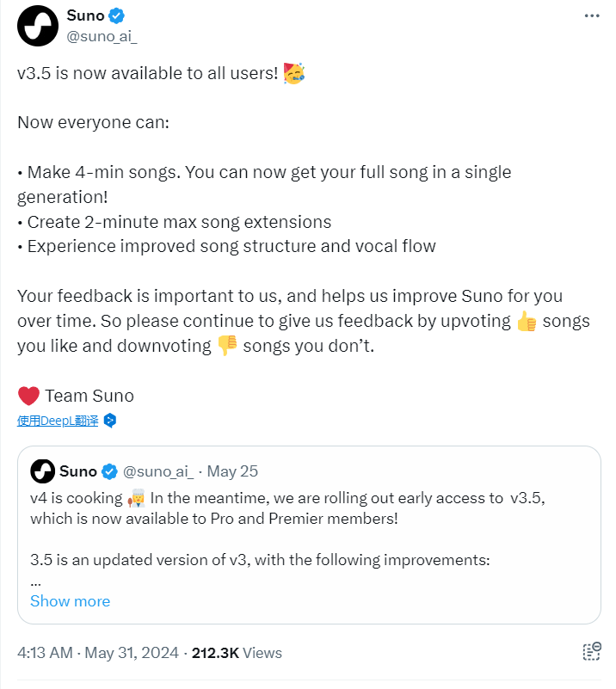The height and width of the screenshot is (689, 616).
Task: Select the DeepL translator icon
Action: pos(108,421)
